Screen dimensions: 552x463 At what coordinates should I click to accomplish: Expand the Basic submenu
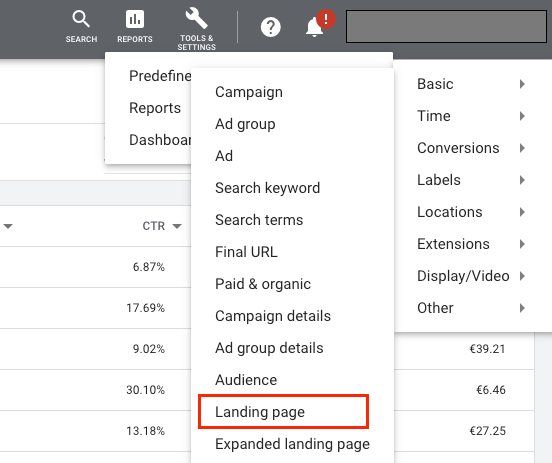tap(472, 84)
